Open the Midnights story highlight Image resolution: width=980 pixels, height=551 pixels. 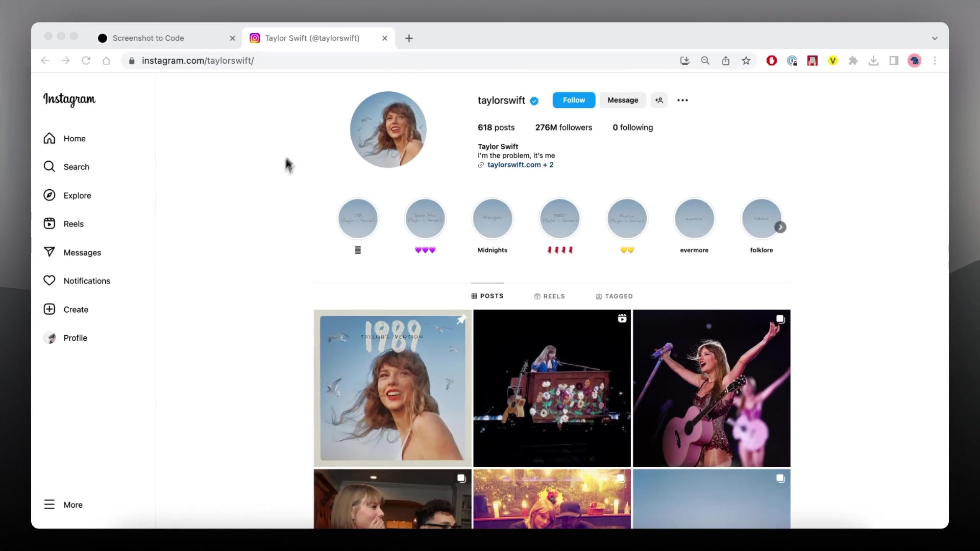(493, 219)
